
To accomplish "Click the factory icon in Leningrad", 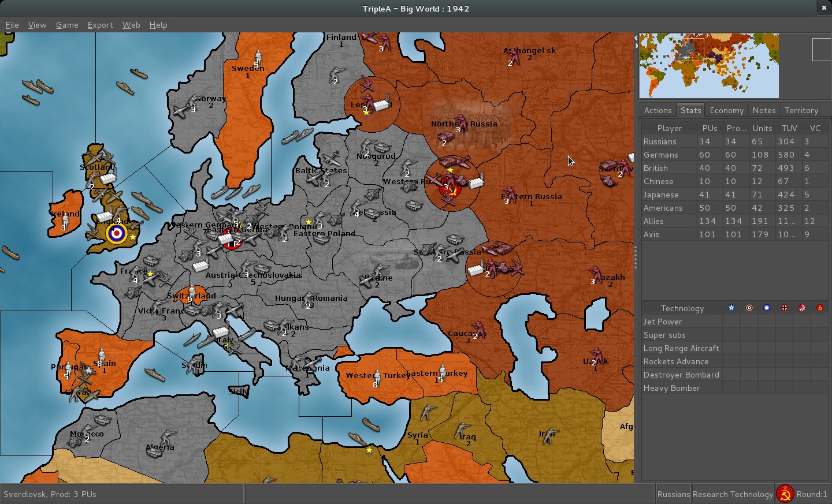I will (x=381, y=104).
